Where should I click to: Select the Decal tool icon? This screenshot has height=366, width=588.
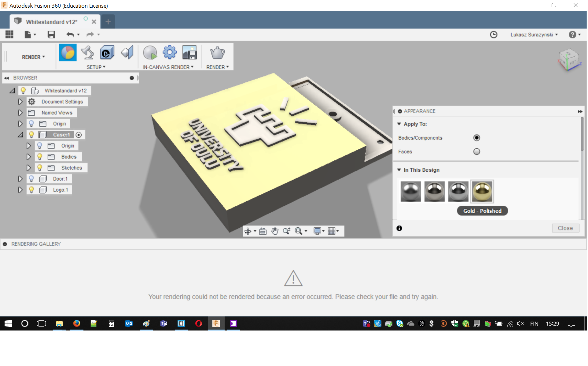click(107, 53)
